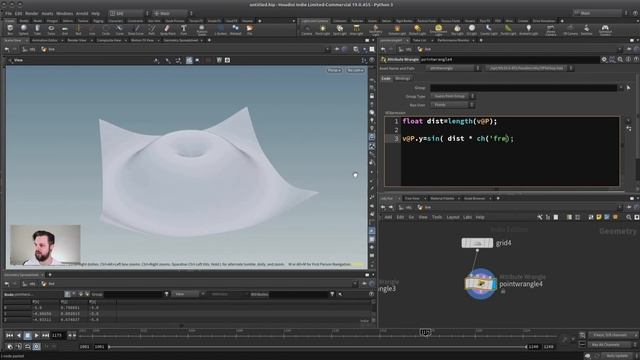Click the Area Light shelf tool
The image size is (640, 360).
pos(356,30)
